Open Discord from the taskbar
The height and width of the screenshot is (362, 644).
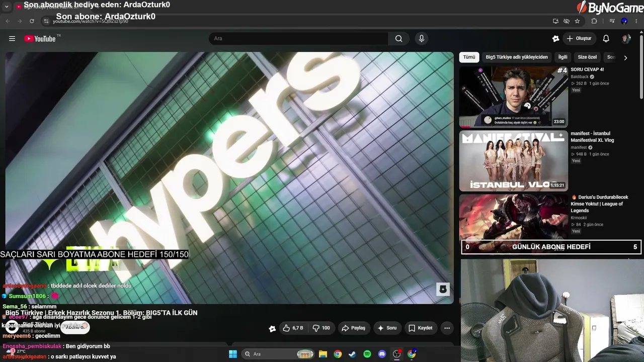[x=382, y=354]
